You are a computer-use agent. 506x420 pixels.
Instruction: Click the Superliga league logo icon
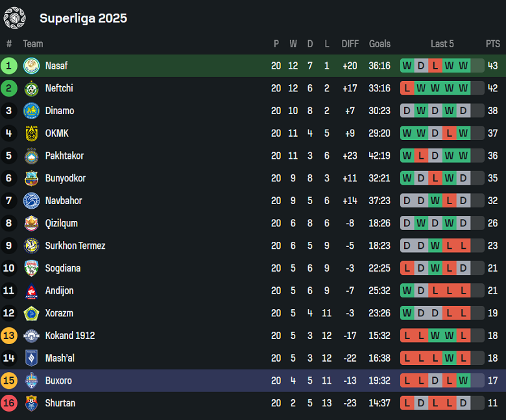click(14, 17)
